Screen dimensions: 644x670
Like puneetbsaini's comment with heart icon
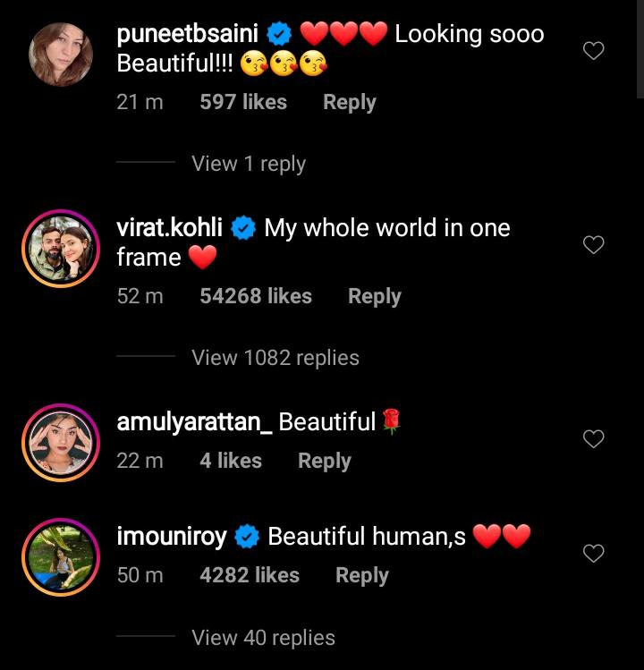(x=593, y=52)
